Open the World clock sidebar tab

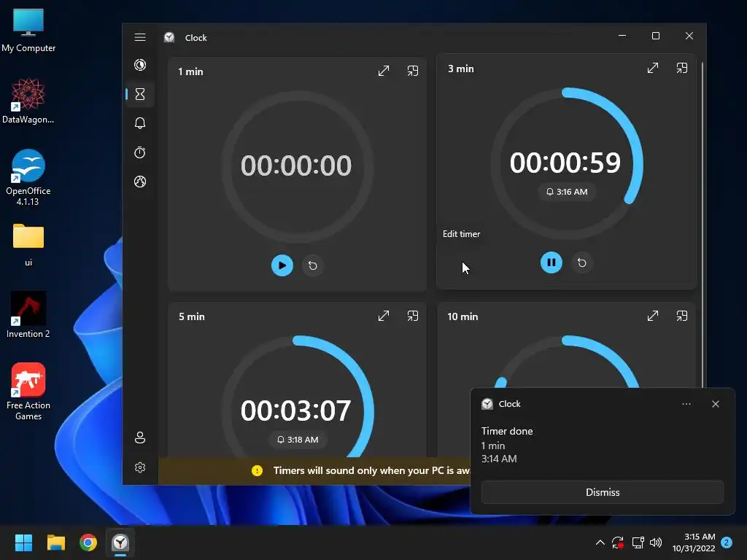(x=140, y=182)
